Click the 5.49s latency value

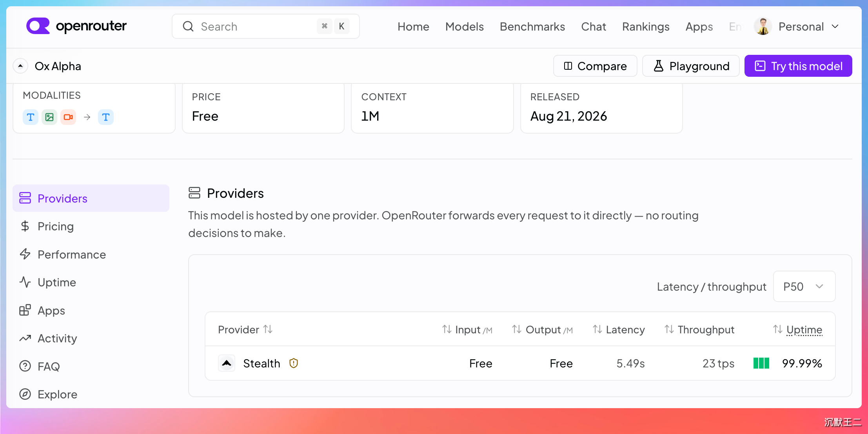point(630,363)
